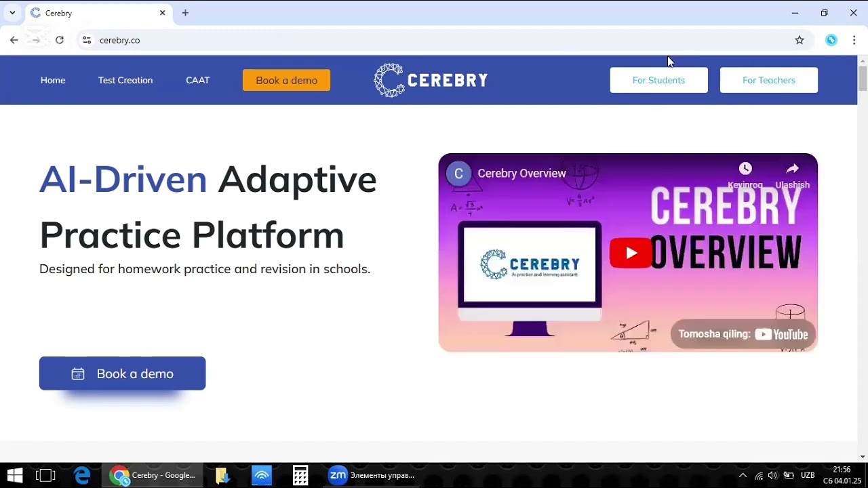
Task: Click blue Book a demo button with calendar
Action: (x=122, y=373)
